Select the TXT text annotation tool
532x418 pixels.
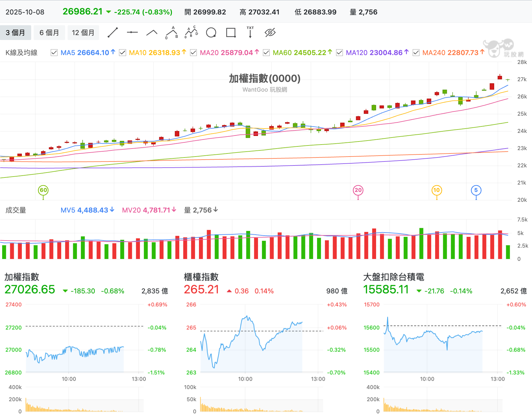point(250,33)
